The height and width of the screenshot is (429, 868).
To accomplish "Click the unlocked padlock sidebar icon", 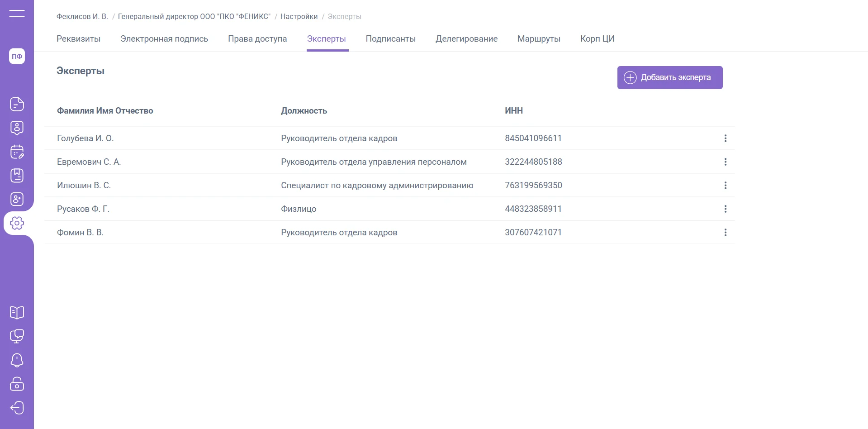I will 17,384.
